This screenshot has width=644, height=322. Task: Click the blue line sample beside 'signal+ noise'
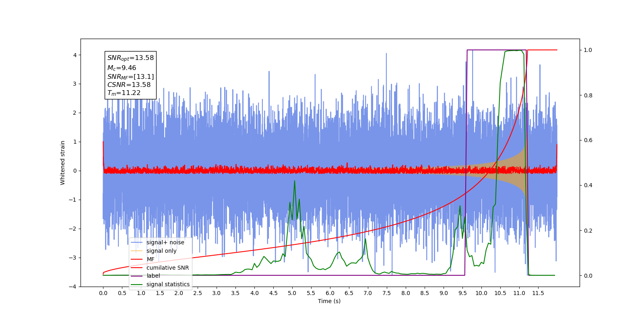pos(137,242)
